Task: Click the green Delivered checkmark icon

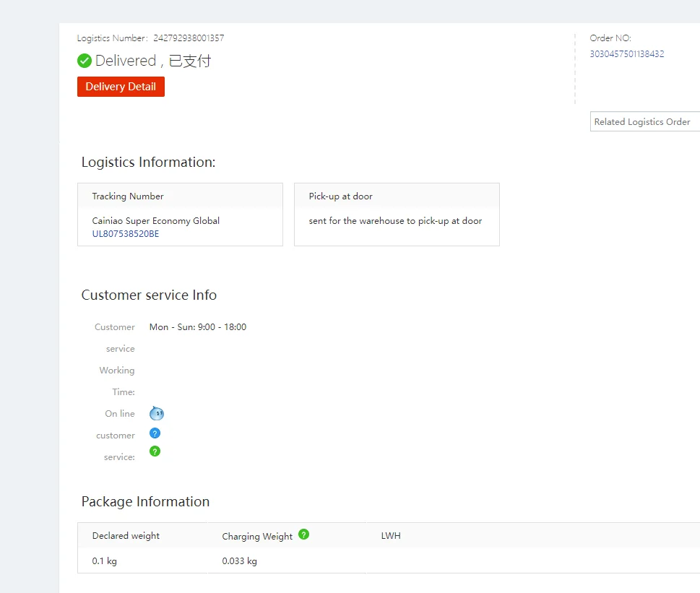Action: click(x=85, y=61)
